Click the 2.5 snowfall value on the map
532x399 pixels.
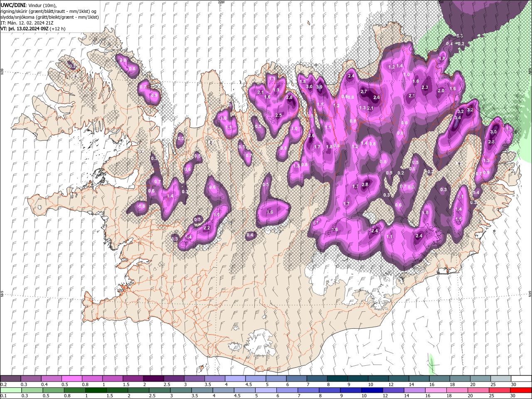tap(278, 115)
